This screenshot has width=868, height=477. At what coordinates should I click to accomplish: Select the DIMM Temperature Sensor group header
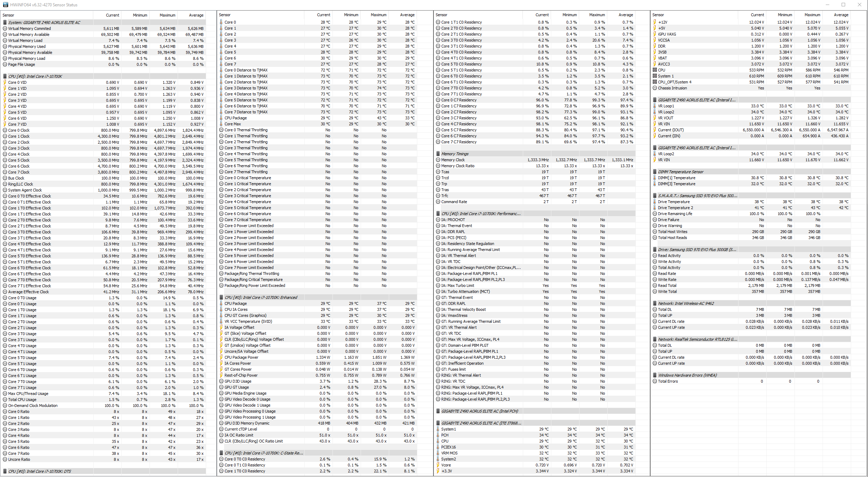(x=680, y=172)
